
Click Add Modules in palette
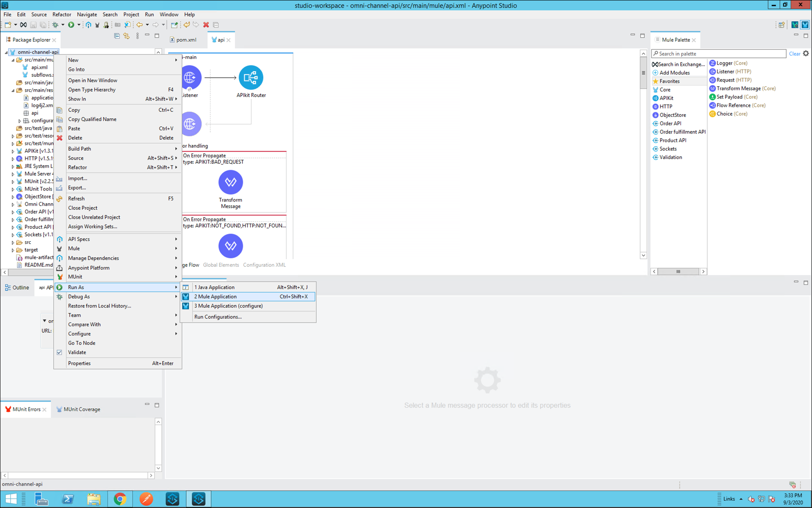671,73
